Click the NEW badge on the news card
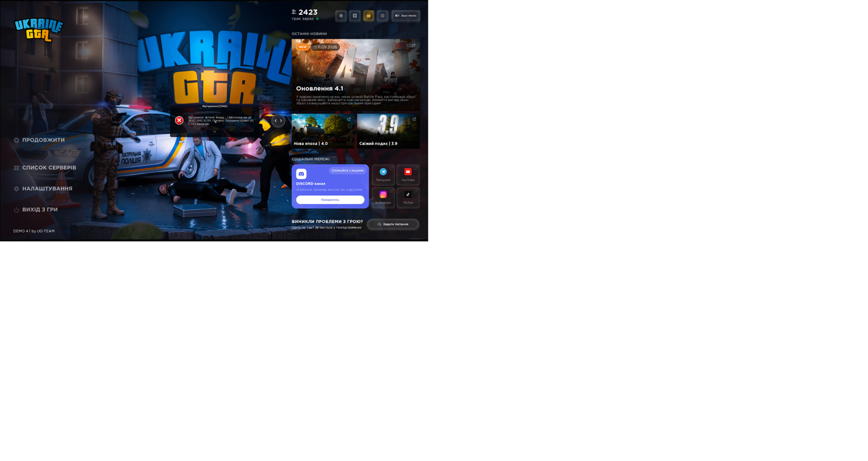This screenshot has height=461, width=868. click(x=303, y=47)
